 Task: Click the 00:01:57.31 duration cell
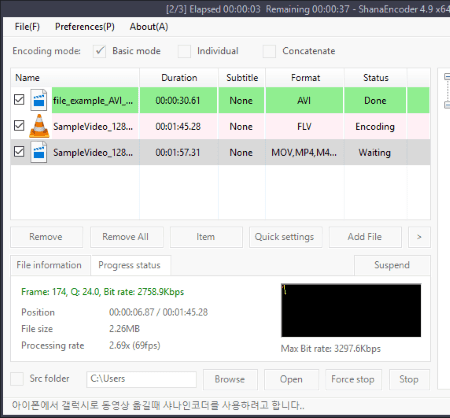178,152
